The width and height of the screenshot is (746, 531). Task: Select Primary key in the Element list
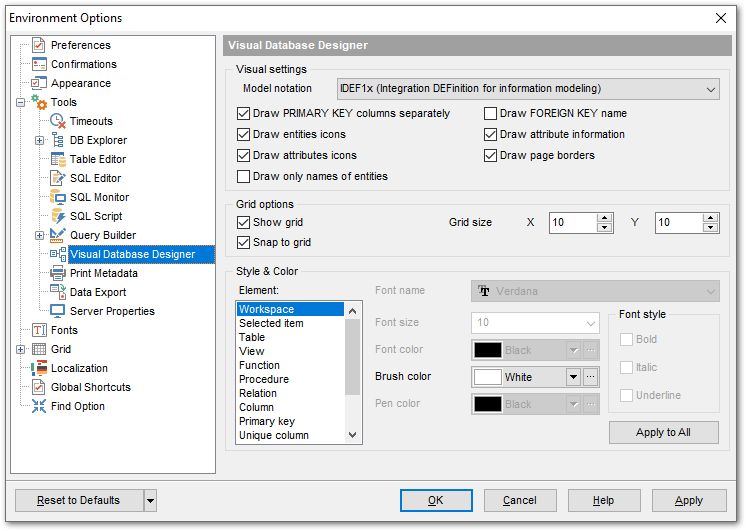[x=290, y=422]
